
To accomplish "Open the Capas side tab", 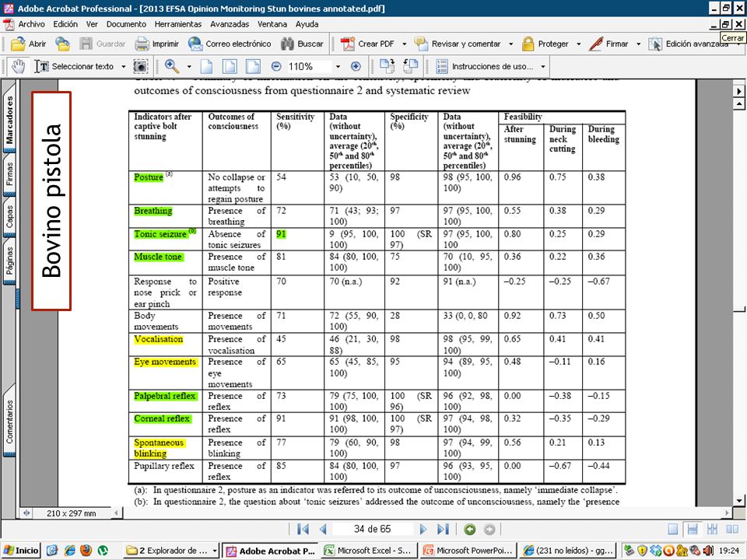I will (9, 217).
